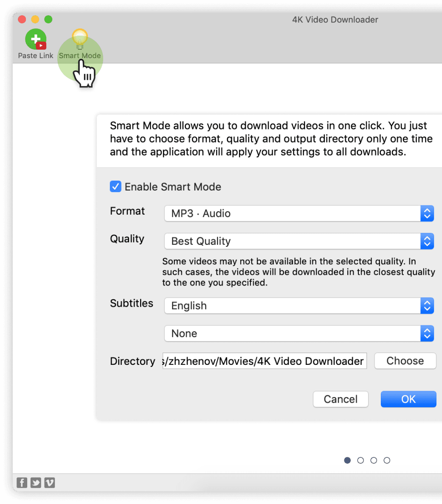Go to the second page indicator dot
This screenshot has width=442, height=504.
(360, 460)
